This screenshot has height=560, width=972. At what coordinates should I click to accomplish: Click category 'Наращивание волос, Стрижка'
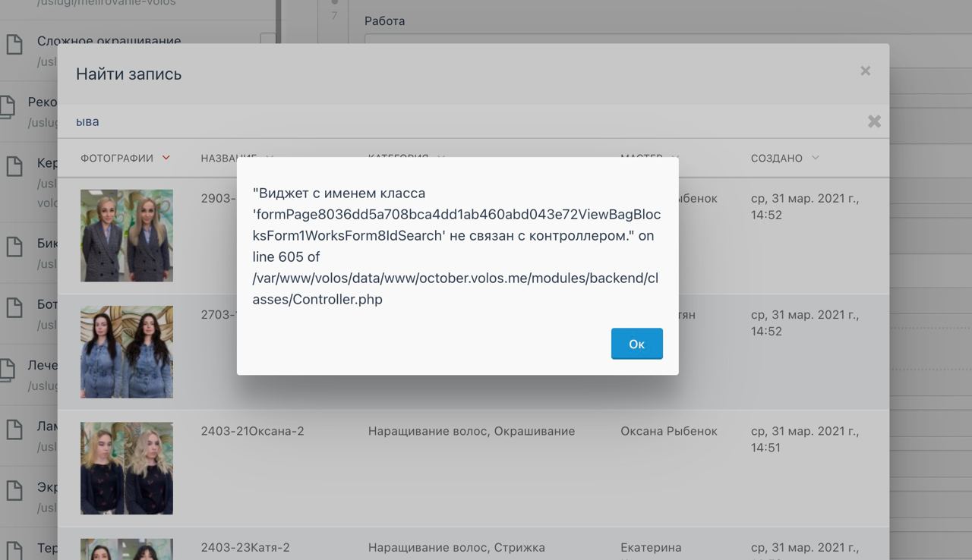click(456, 547)
